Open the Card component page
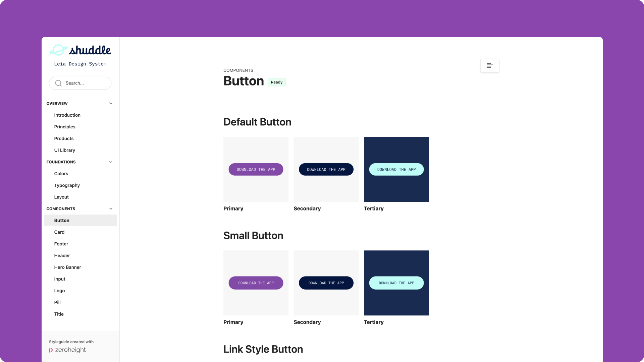 59,232
